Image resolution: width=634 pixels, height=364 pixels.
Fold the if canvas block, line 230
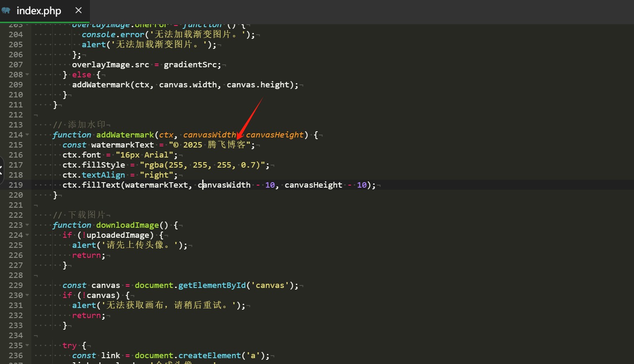tap(27, 295)
